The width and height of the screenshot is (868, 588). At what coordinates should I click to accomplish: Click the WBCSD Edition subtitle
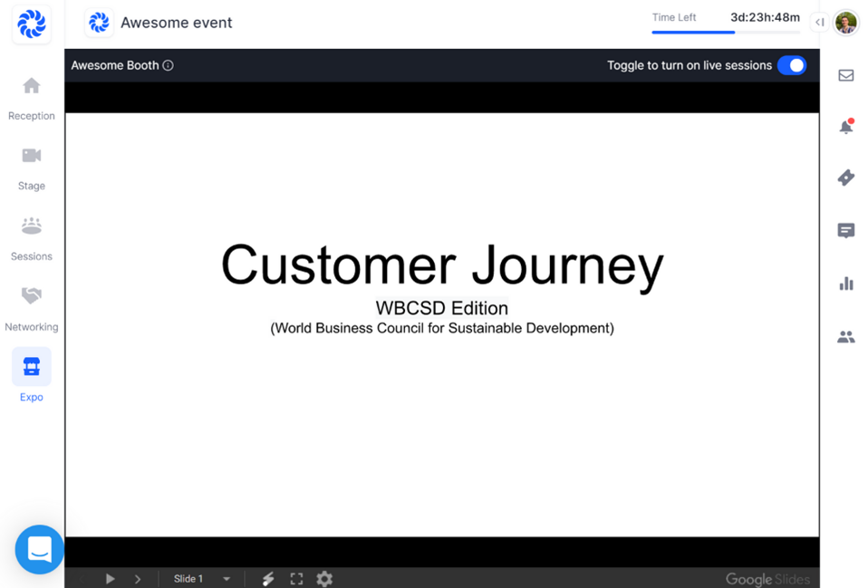[442, 308]
